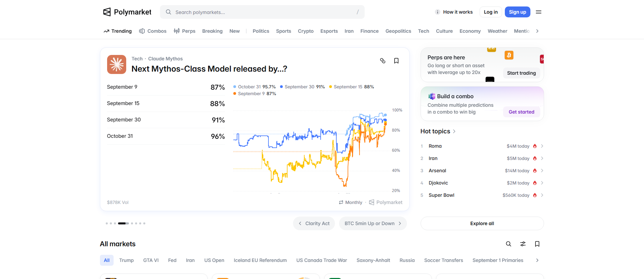
Task: Open the Super Bowl topic chevron
Action: pyautogui.click(x=542, y=195)
